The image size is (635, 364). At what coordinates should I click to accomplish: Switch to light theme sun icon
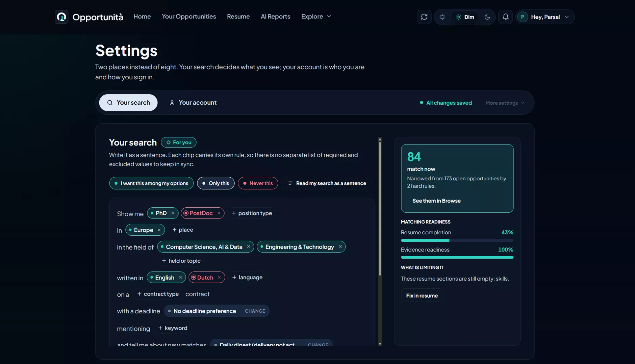point(442,17)
